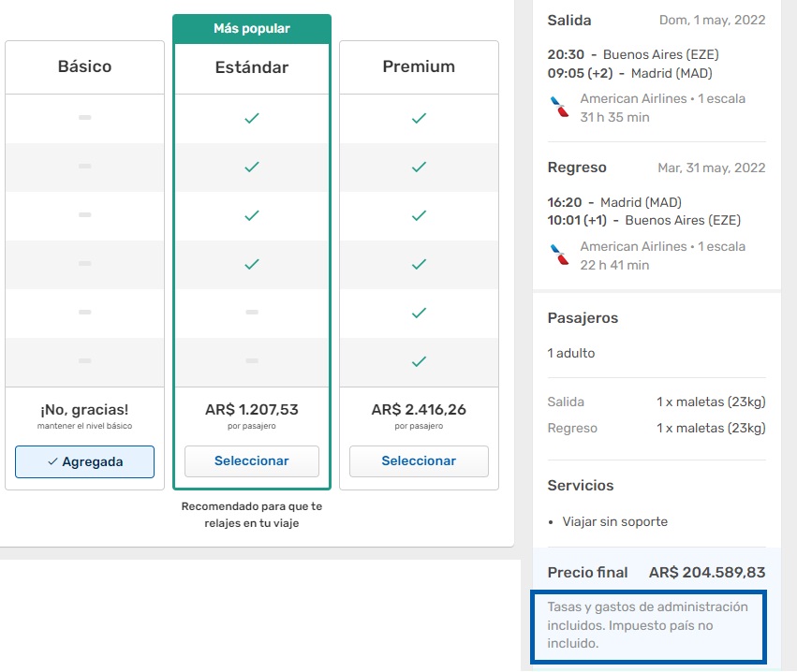Click 'Recomendado para que te relajes' caption
The height and width of the screenshot is (672, 797).
[x=252, y=515]
